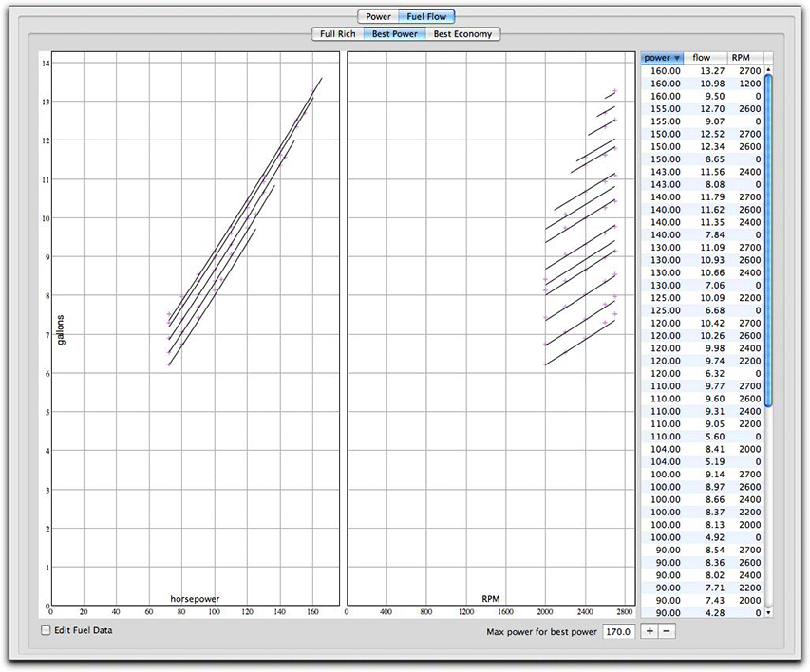Select the row with flow 8.54
Viewport: 810px width, 672px height.
coord(703,550)
